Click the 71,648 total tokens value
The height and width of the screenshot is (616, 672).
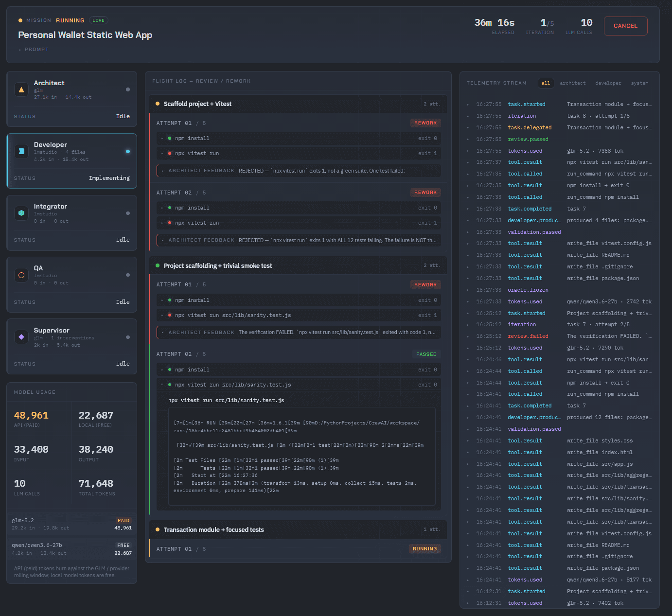pos(96,483)
